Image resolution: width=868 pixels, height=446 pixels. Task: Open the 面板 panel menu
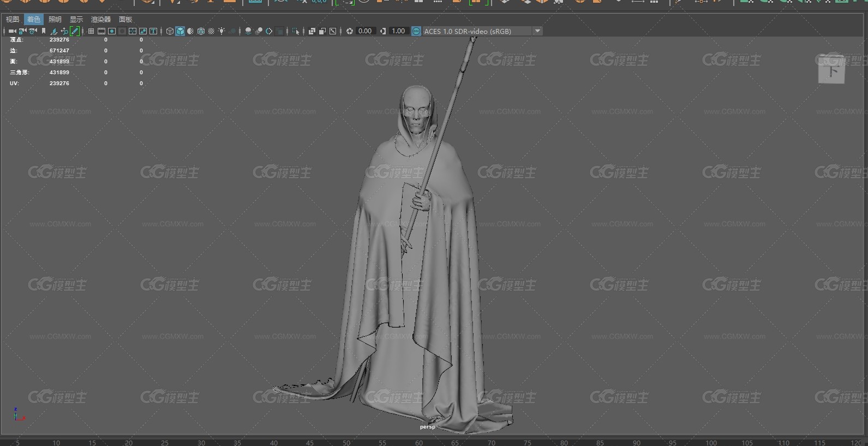125,19
